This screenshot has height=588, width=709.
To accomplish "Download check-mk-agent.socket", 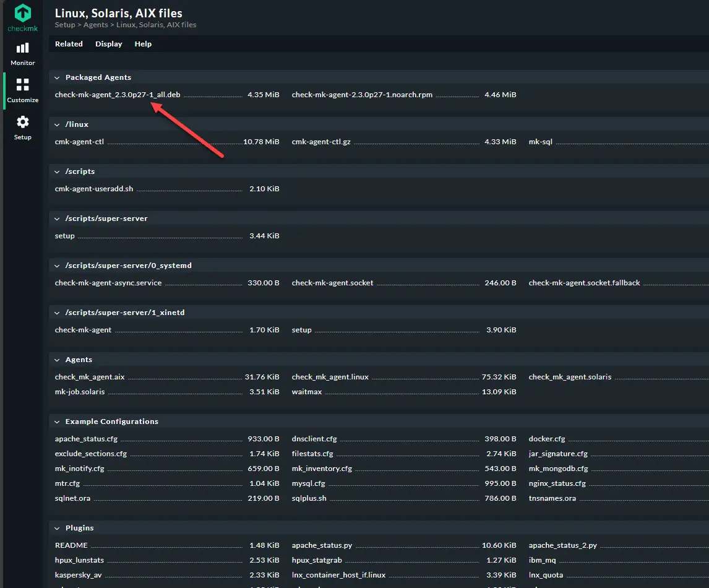I will point(332,283).
